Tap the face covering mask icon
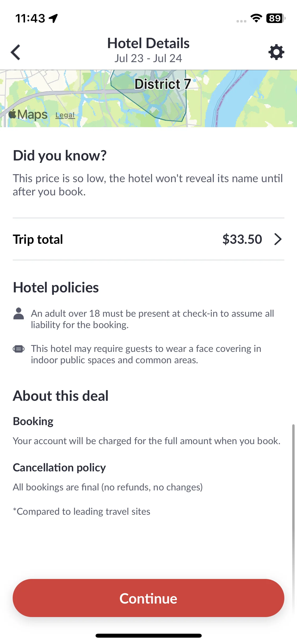 coord(18,349)
